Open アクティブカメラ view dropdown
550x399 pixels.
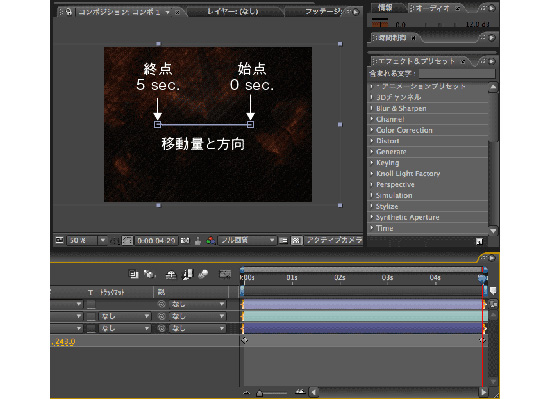333,241
